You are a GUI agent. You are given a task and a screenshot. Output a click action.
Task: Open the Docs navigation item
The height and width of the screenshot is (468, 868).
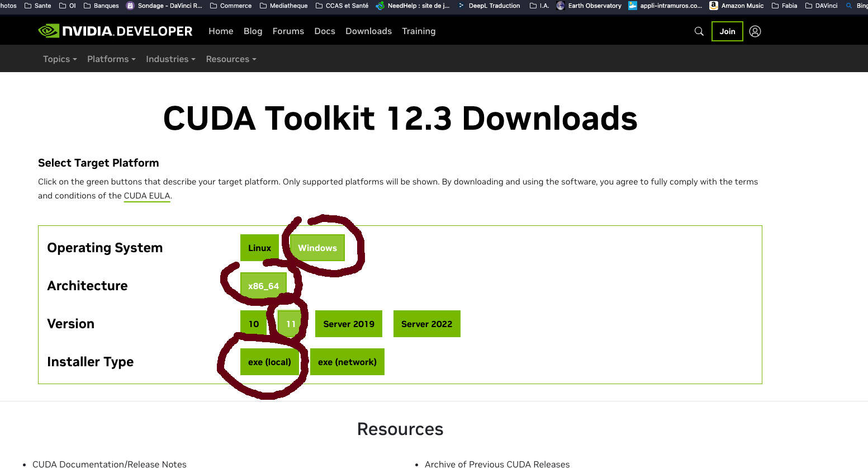tap(325, 31)
